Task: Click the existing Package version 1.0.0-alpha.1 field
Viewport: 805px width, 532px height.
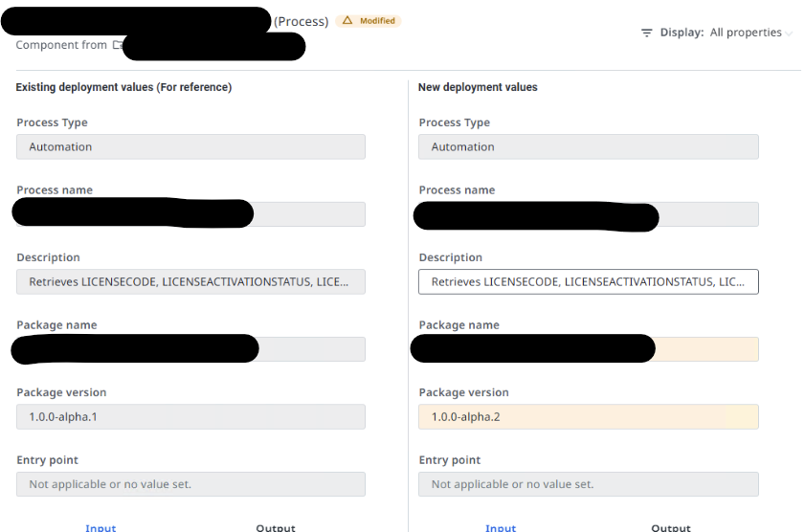Action: [x=191, y=416]
